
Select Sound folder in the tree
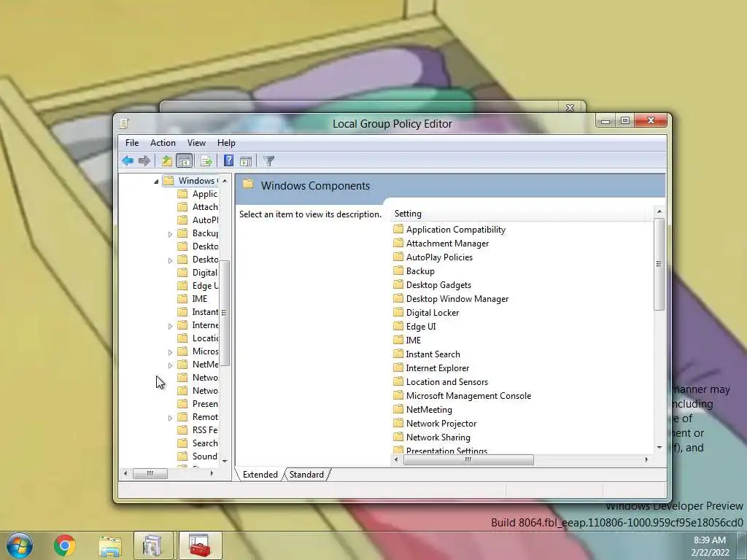pos(198,456)
